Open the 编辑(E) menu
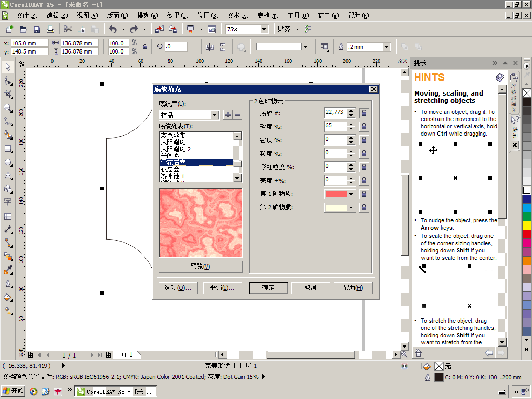532x399 pixels. 57,16
